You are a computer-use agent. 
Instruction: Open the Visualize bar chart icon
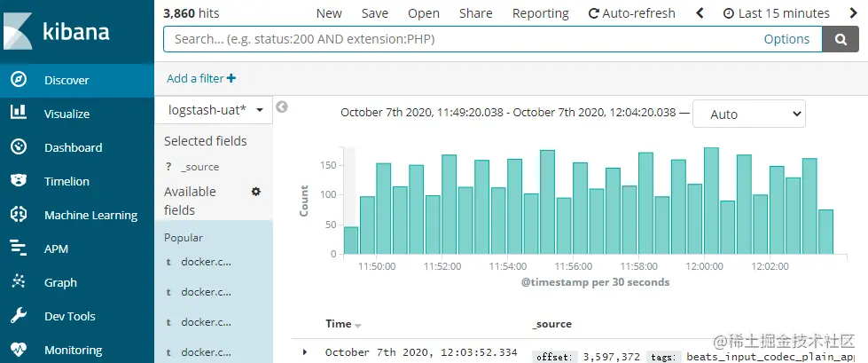19,114
